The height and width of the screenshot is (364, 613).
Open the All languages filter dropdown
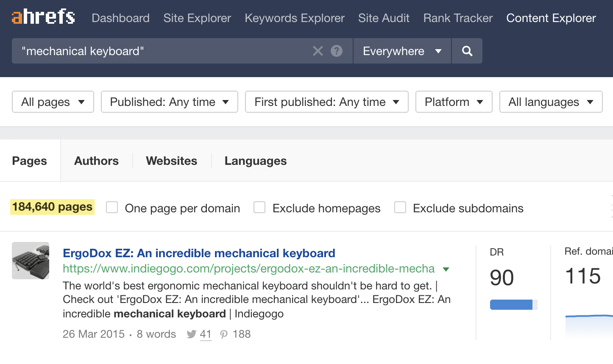pyautogui.click(x=551, y=102)
